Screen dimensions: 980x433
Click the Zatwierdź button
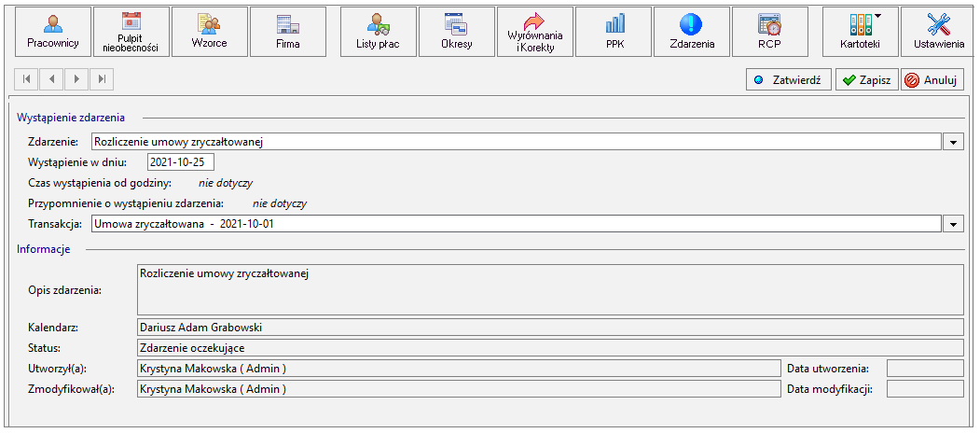(788, 79)
